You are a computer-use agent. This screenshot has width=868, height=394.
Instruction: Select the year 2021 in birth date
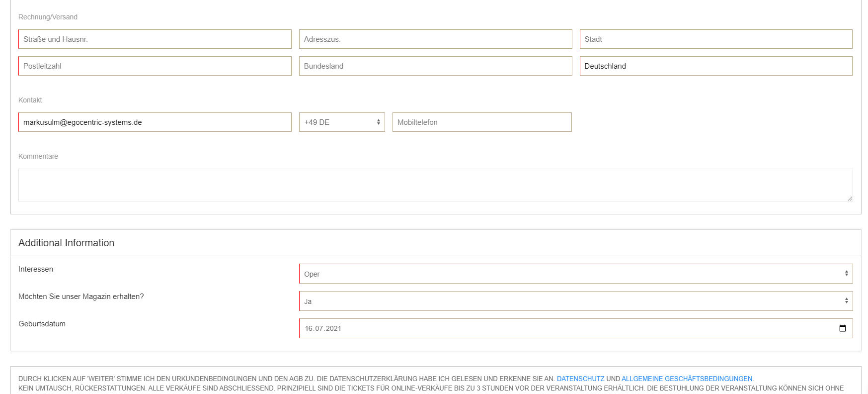(x=333, y=329)
